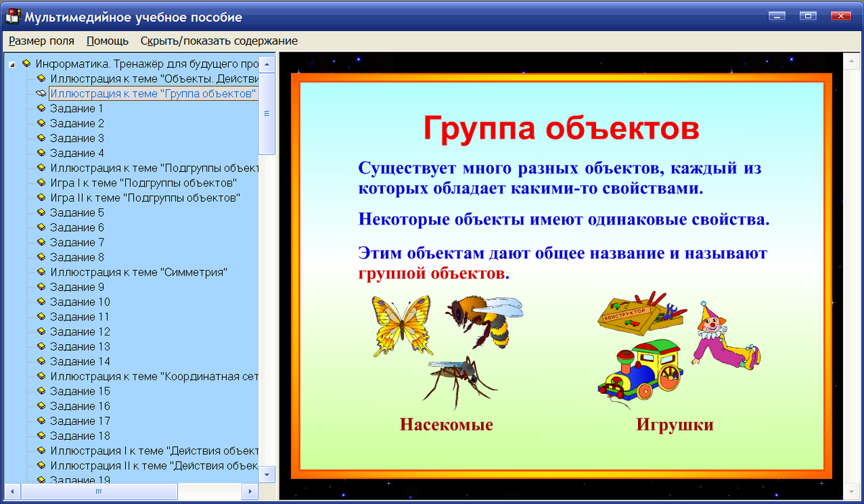Click the book icon beside the root "Информатика" node
864x504 pixels.
tap(27, 63)
